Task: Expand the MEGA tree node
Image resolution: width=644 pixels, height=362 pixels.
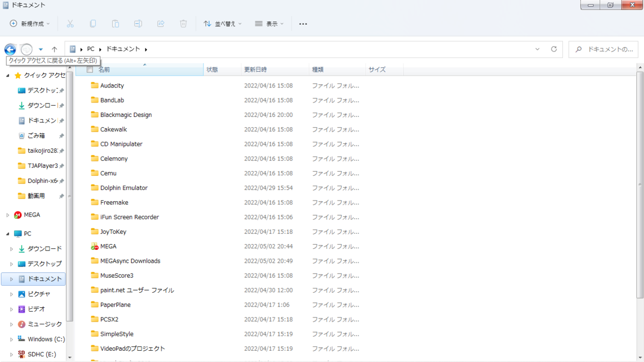Action: tap(8, 215)
